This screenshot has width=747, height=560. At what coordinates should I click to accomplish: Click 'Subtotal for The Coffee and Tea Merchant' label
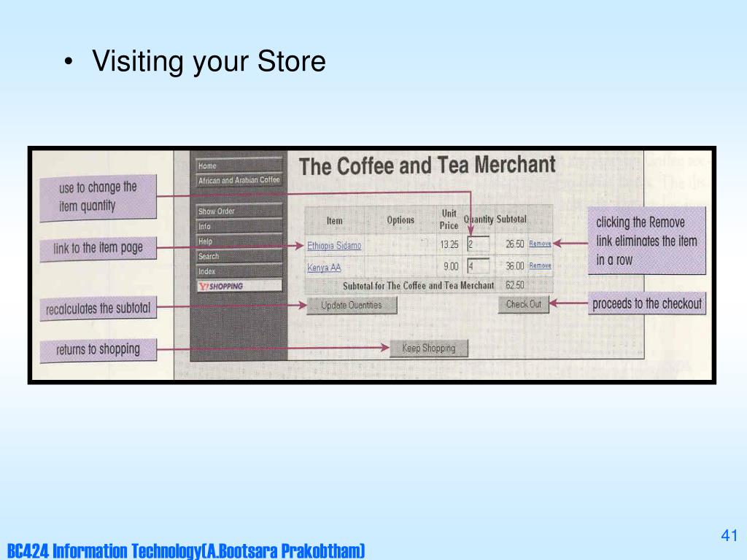[x=418, y=286]
